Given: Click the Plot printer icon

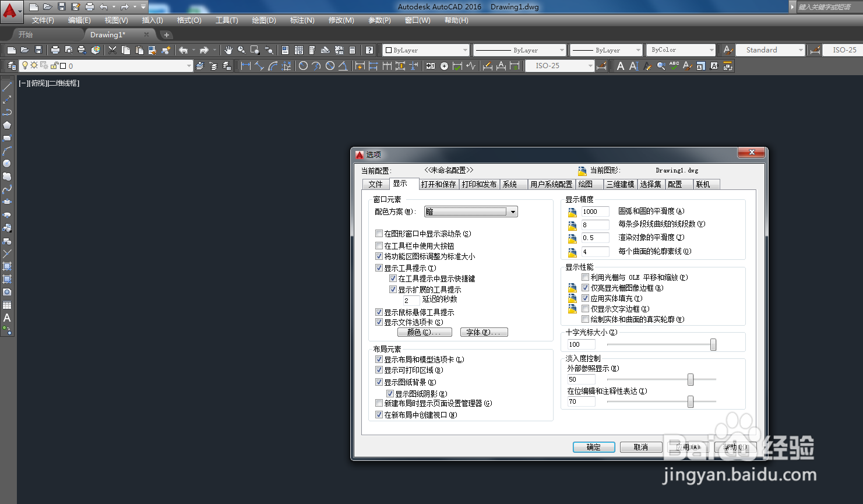Looking at the screenshot, I should point(55,50).
